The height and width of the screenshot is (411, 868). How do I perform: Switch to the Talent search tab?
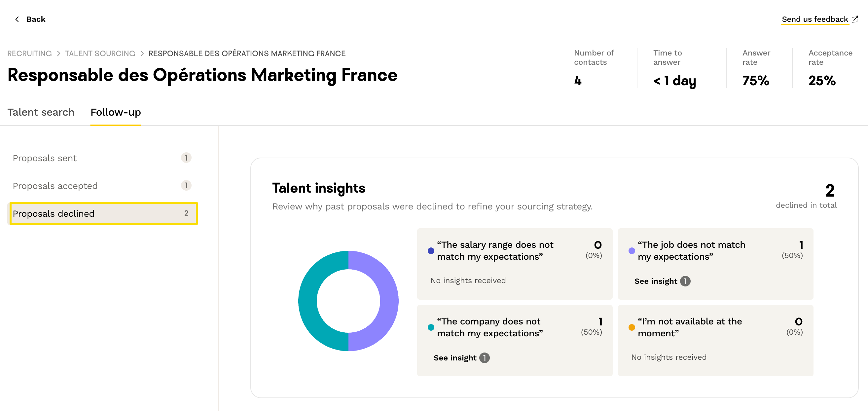pyautogui.click(x=41, y=112)
